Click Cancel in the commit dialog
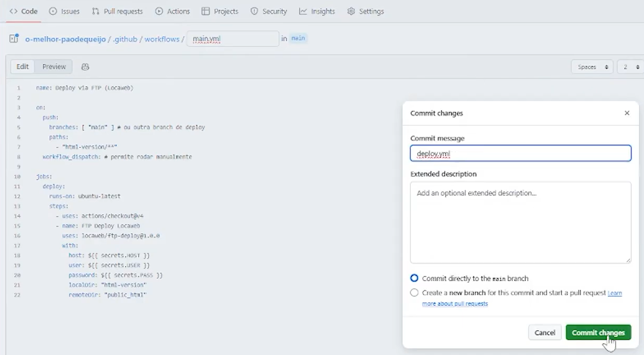 click(x=544, y=332)
